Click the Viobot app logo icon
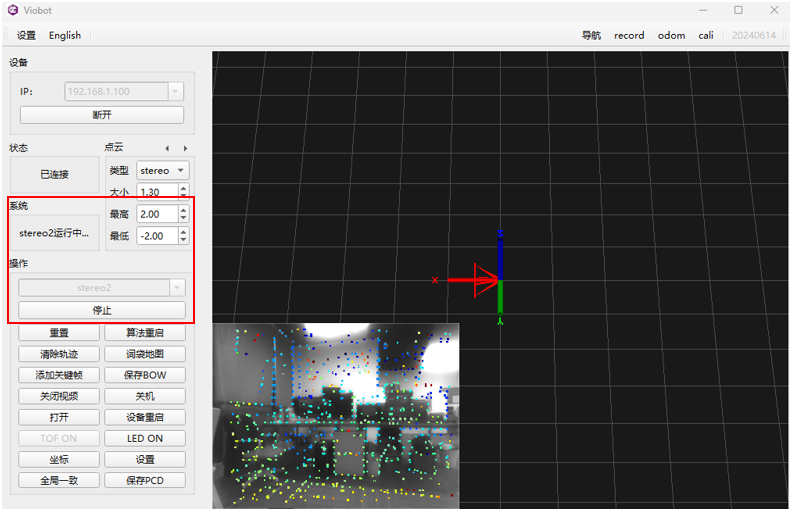Image resolution: width=790 pixels, height=510 pixels. (13, 10)
